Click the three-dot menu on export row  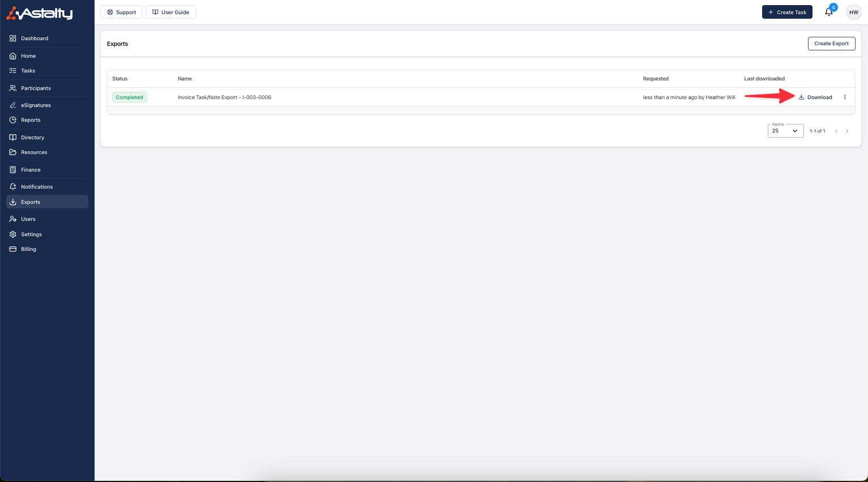pos(845,97)
